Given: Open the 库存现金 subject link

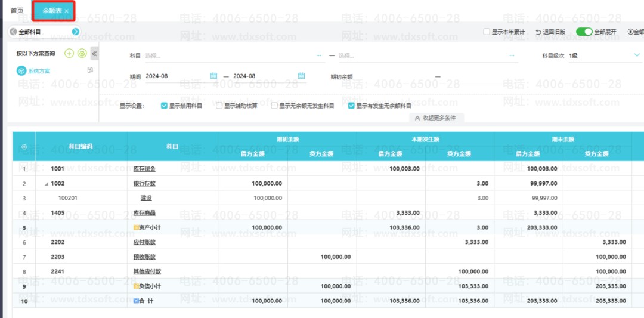Looking at the screenshot, I should (144, 169).
